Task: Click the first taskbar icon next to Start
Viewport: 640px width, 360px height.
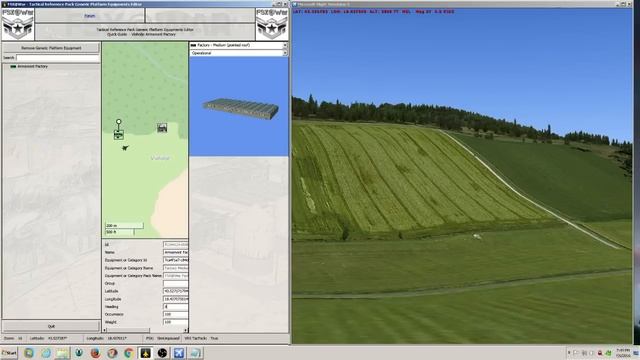Action: point(29,353)
